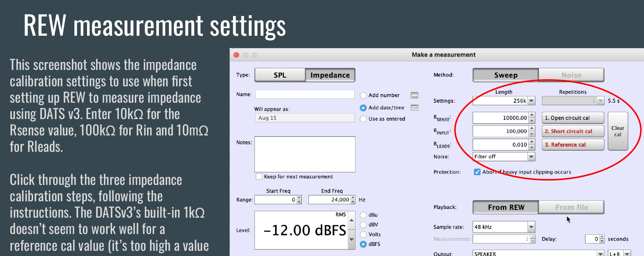Select the Impedance measurement type

[330, 75]
